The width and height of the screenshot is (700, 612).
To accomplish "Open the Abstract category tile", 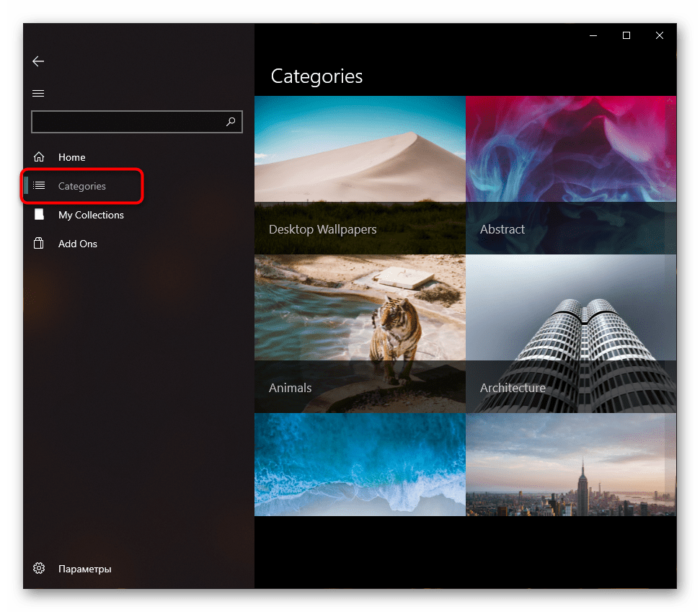I will pyautogui.click(x=570, y=175).
